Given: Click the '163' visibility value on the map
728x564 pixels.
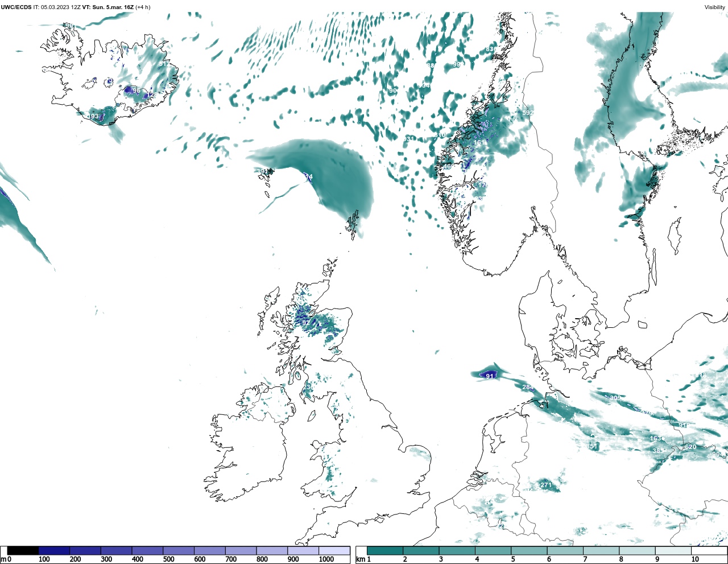Looking at the screenshot, I should click(x=656, y=439).
